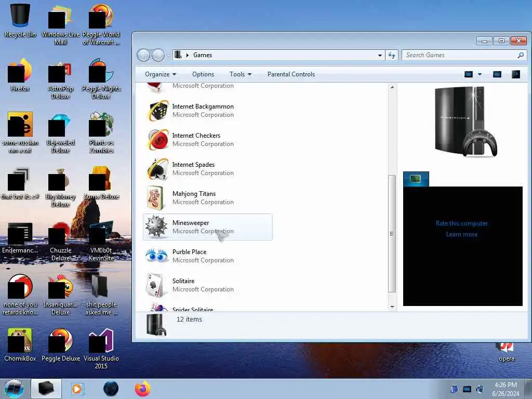Click the Back navigation button
532x399 pixels.
tap(143, 55)
